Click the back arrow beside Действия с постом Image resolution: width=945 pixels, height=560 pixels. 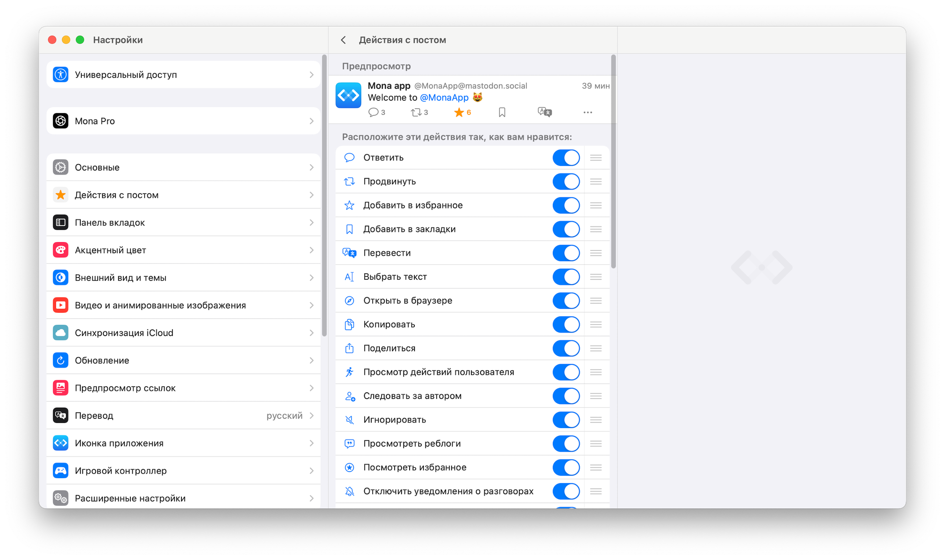click(344, 40)
